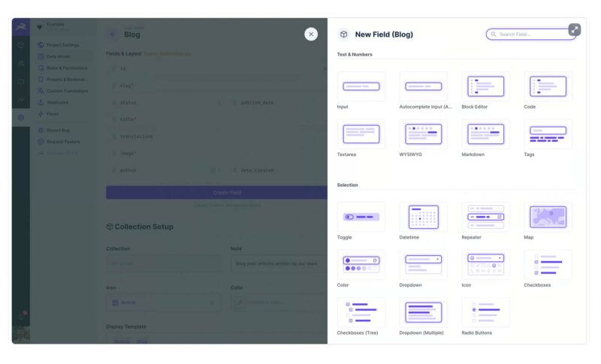Viewport: 601px width, 364px height.
Task: Pick the Code field type
Action: click(x=548, y=86)
